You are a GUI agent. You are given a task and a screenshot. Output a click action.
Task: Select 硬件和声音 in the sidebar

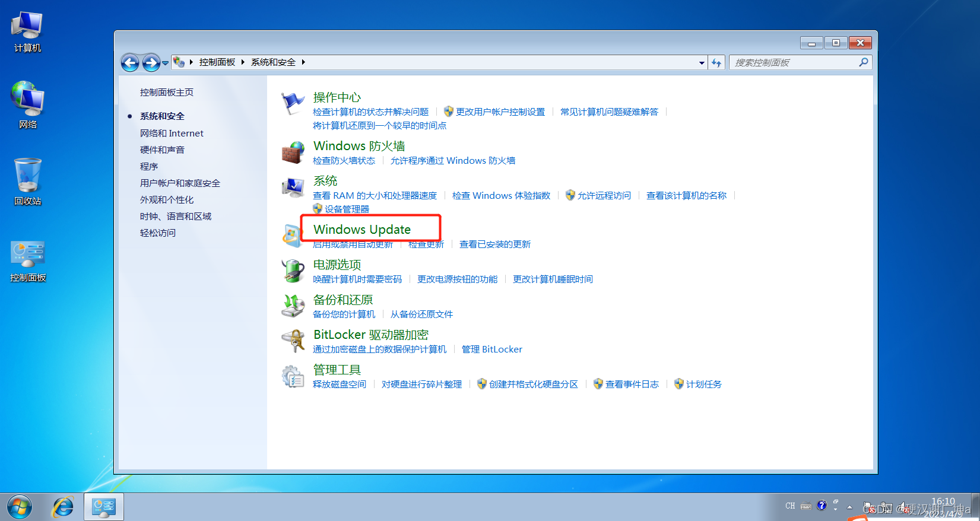(162, 150)
